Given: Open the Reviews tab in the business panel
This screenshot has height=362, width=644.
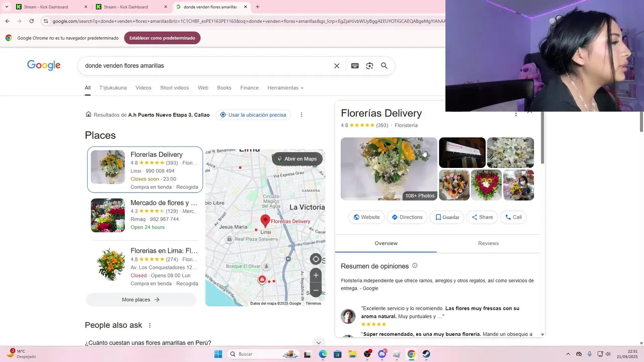Looking at the screenshot, I should 489,243.
